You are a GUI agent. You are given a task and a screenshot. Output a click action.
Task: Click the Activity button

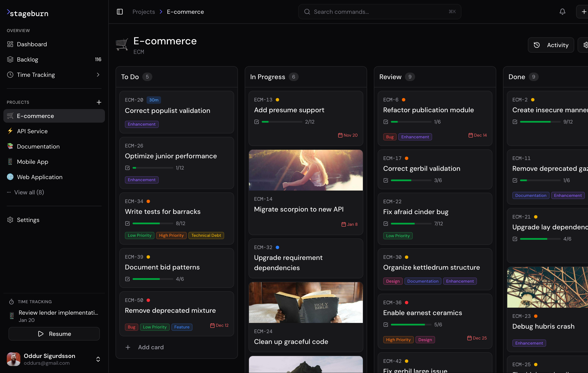(551, 45)
